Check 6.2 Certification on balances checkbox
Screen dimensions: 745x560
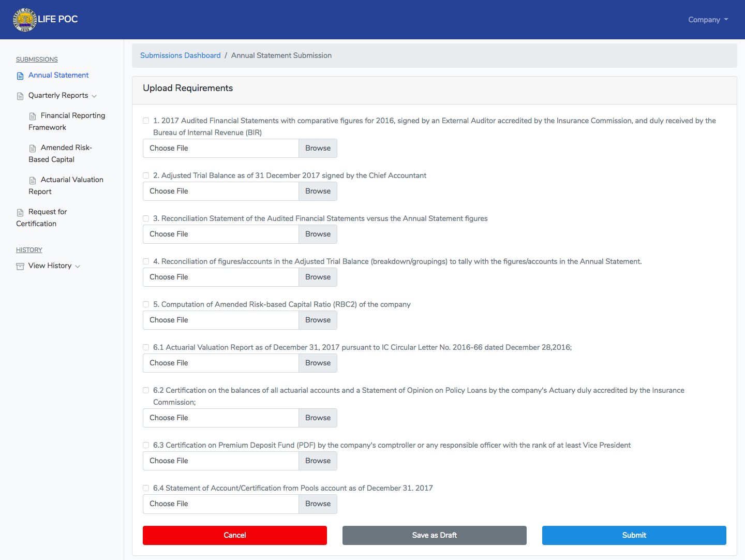(x=146, y=390)
